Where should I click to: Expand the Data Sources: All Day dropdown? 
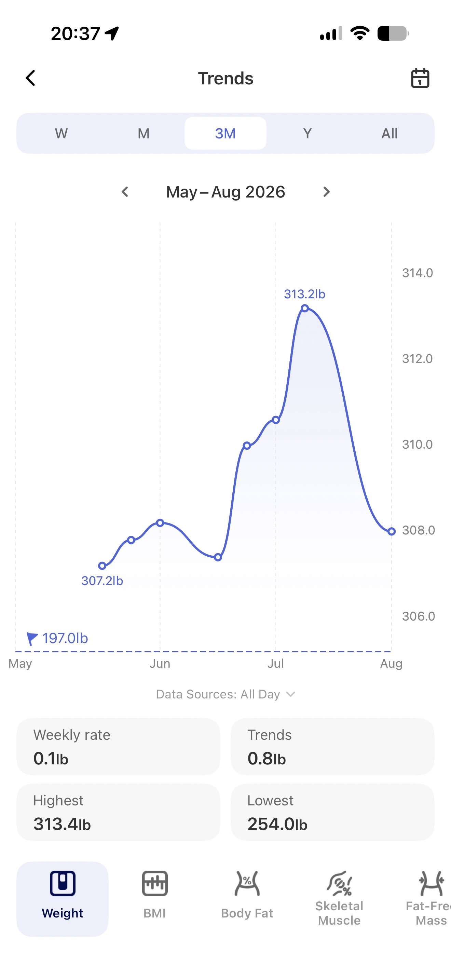point(225,694)
